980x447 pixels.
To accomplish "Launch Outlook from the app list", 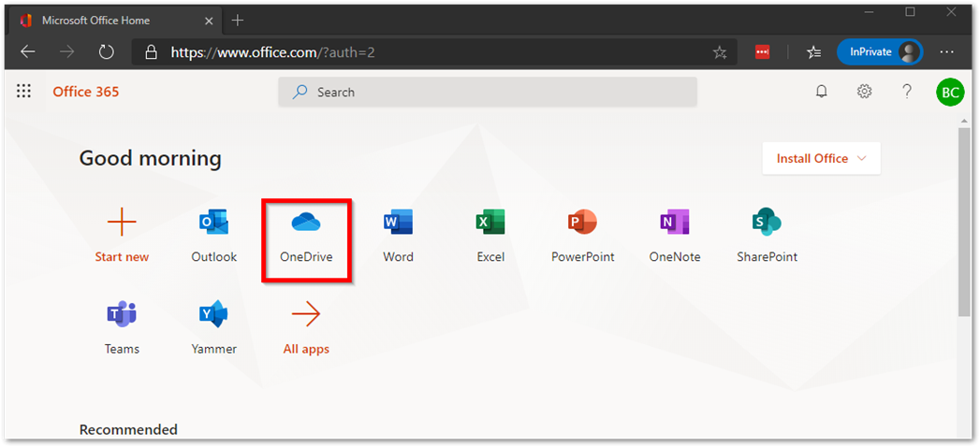I will click(x=214, y=236).
